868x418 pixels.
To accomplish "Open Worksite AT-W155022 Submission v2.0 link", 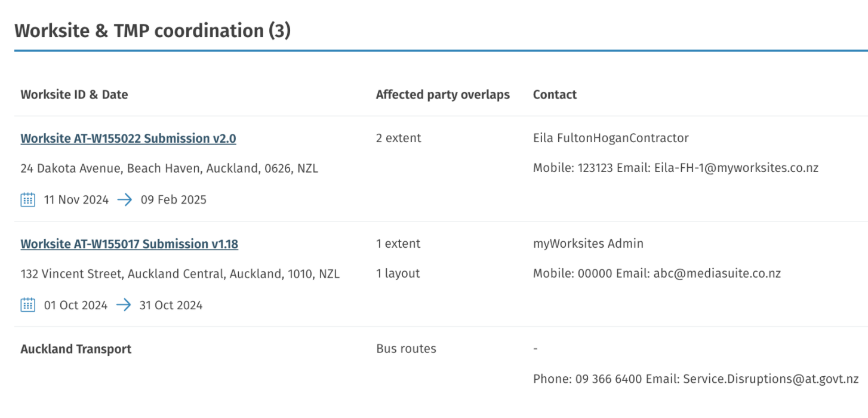I will 128,139.
